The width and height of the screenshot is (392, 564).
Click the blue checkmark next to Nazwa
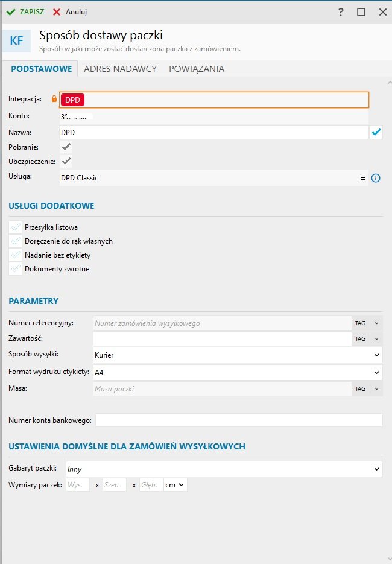376,132
